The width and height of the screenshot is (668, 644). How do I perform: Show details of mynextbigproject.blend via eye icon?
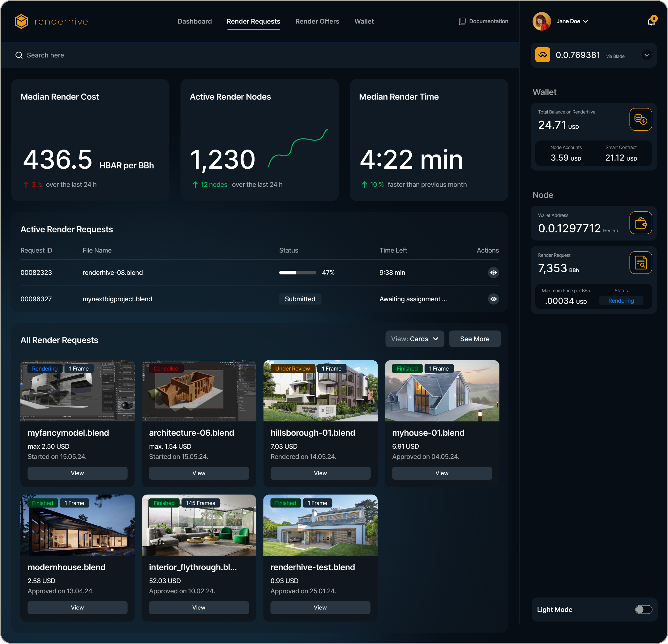tap(494, 299)
